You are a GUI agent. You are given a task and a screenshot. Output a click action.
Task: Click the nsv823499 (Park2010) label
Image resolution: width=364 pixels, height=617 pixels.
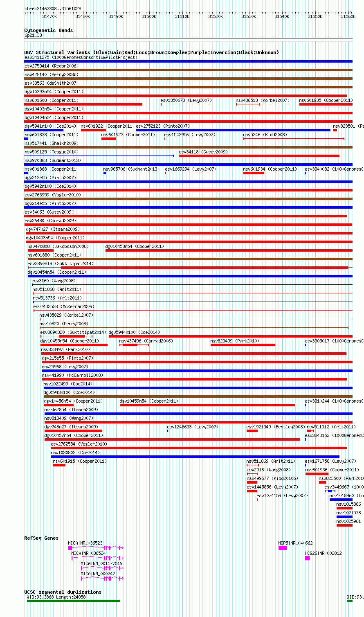(235, 341)
